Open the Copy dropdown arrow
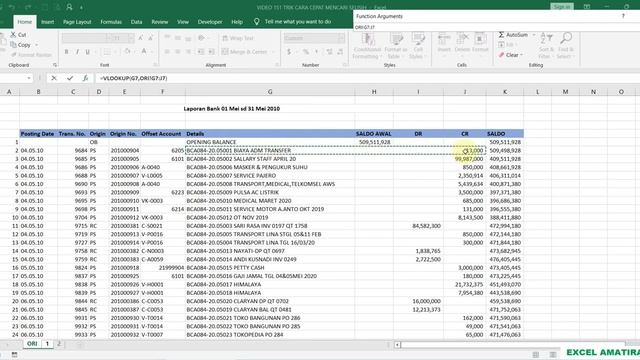Viewport: 640px width, 360px height. pyautogui.click(x=36, y=45)
